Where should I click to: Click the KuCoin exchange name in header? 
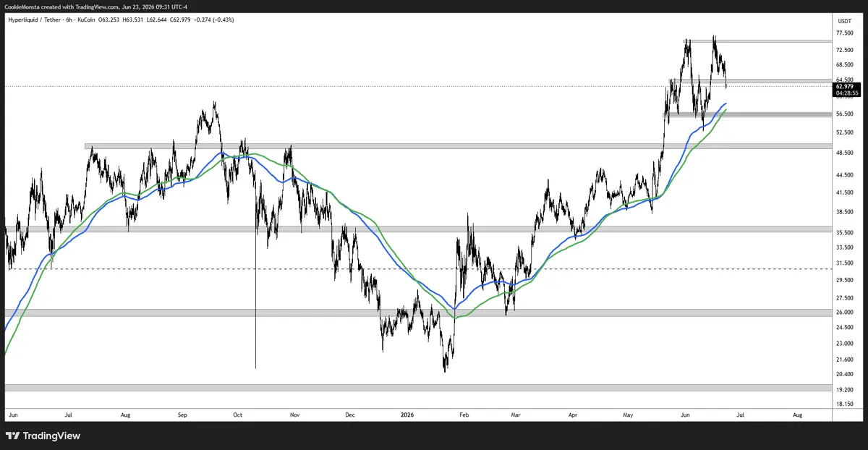[x=85, y=20]
